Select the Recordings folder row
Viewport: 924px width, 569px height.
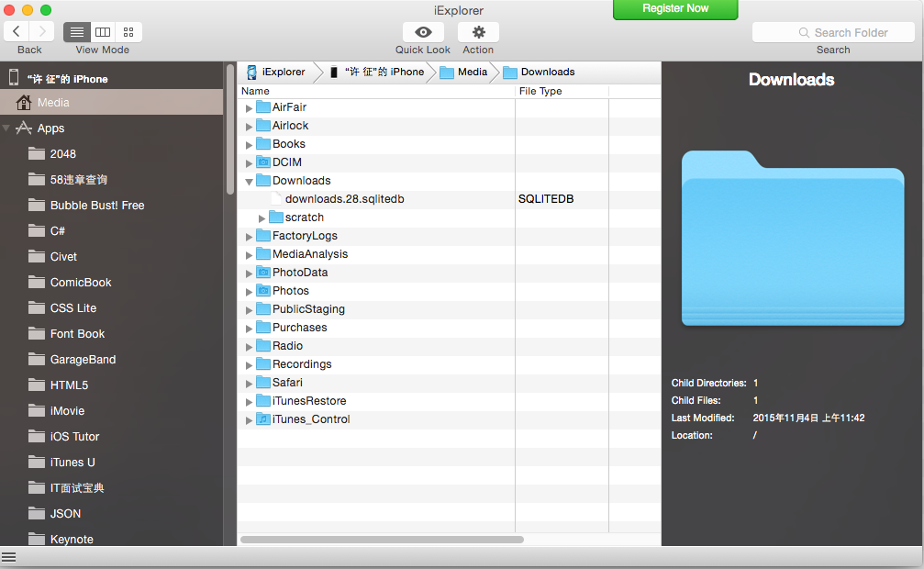pos(449,363)
